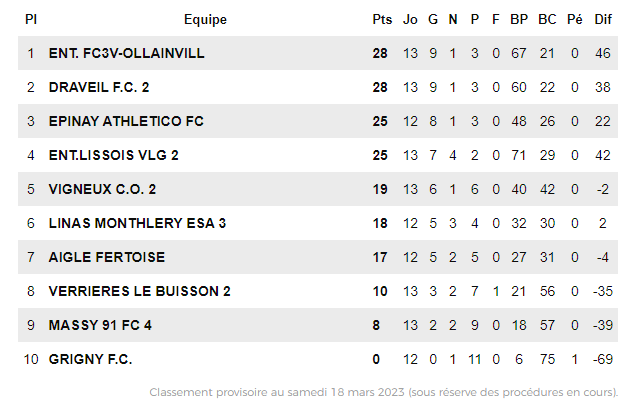Select the Dif column header

tap(603, 19)
